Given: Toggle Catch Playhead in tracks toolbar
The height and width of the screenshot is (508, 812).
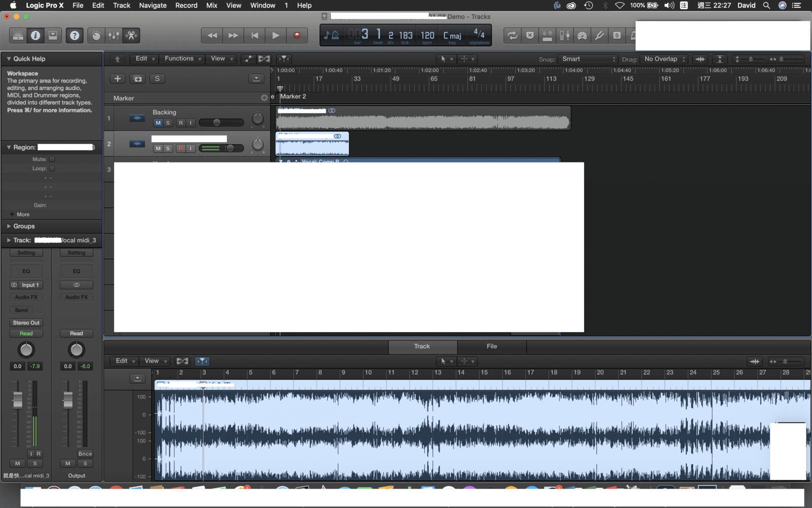Looking at the screenshot, I should [x=284, y=59].
